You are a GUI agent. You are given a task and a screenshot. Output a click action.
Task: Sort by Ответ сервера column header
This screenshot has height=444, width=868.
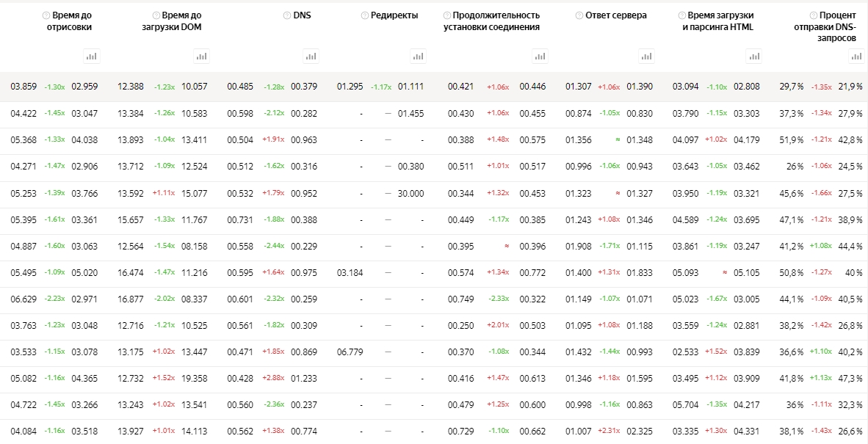click(x=616, y=15)
